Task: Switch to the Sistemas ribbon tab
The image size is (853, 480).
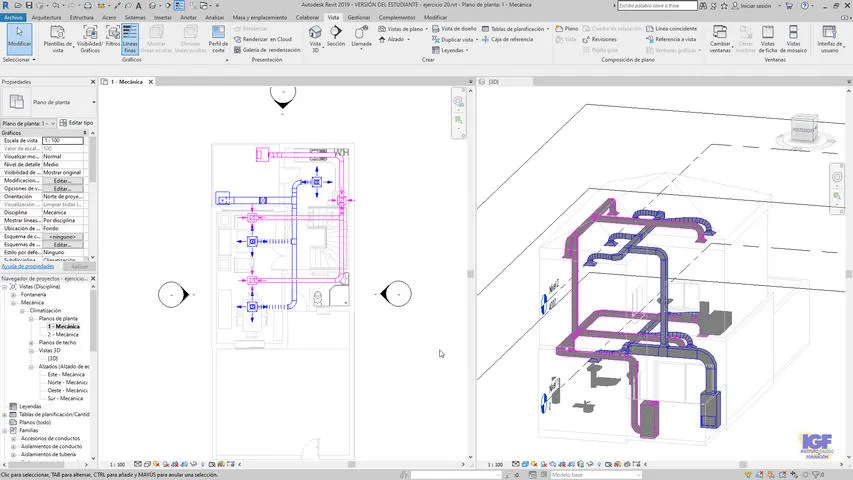Action: pyautogui.click(x=135, y=17)
